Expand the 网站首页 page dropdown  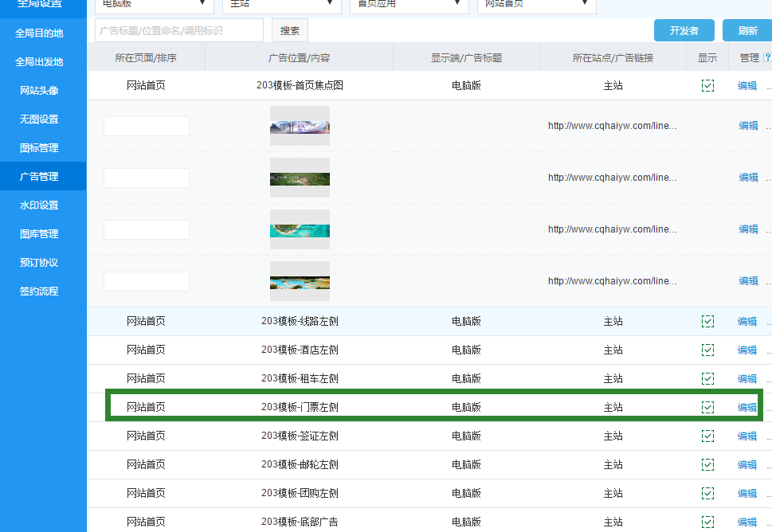(536, 5)
